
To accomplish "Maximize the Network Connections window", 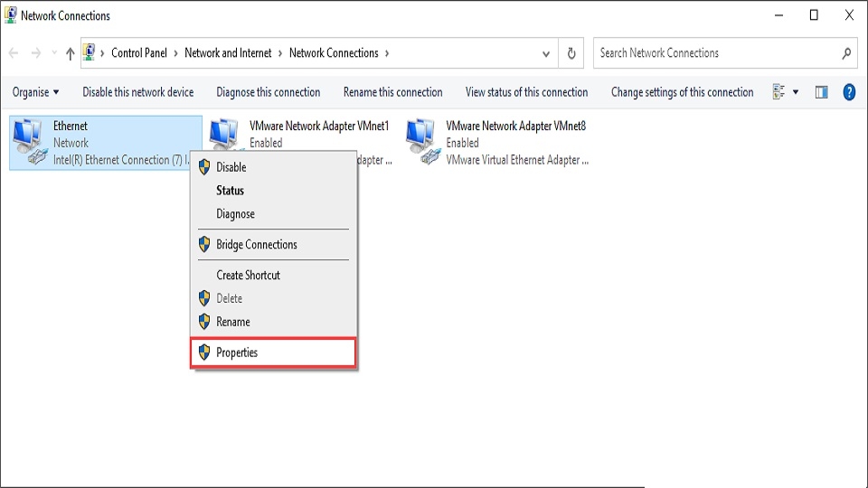I will (x=814, y=15).
